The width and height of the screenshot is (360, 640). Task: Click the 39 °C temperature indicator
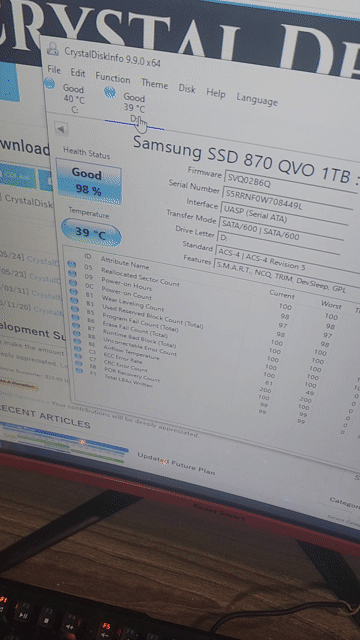[x=91, y=233]
